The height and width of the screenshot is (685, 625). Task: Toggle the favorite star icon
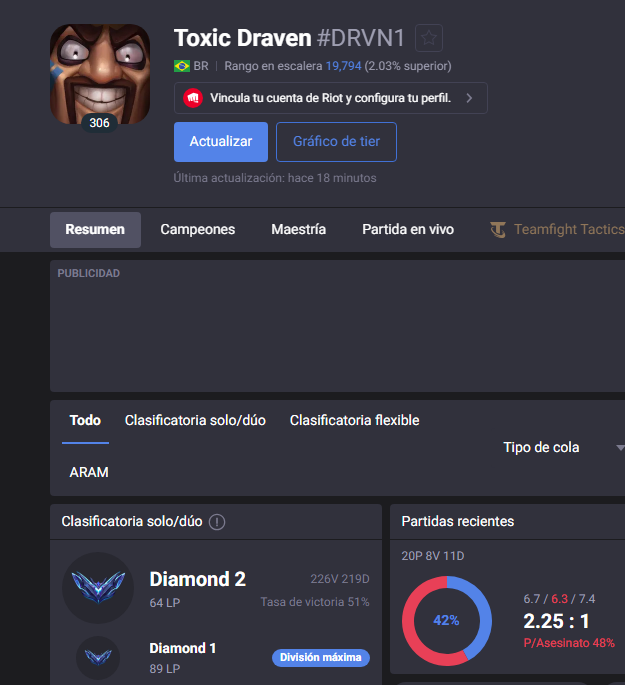tap(429, 38)
